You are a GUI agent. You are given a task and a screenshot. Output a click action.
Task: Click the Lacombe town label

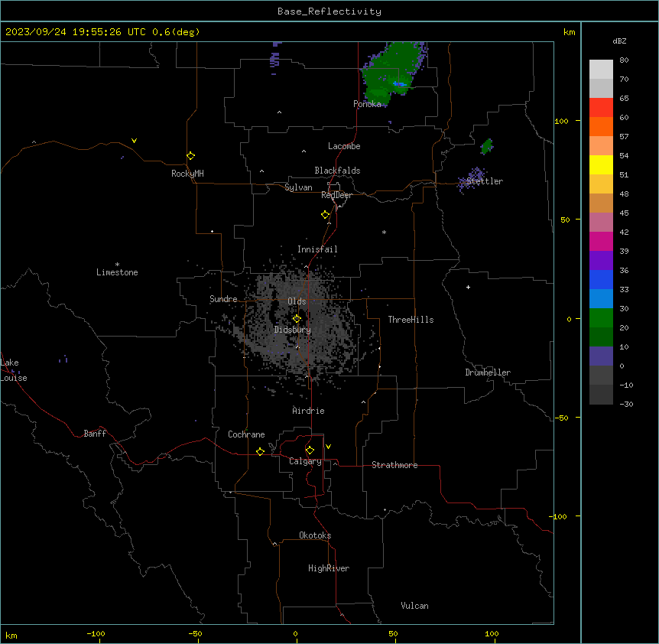(x=344, y=146)
